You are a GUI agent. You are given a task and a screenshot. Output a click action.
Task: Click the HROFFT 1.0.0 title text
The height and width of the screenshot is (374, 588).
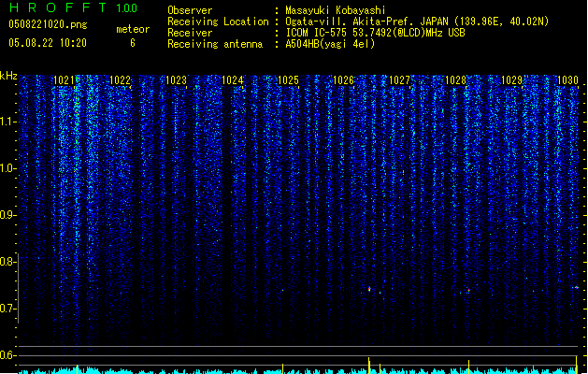(x=74, y=7)
